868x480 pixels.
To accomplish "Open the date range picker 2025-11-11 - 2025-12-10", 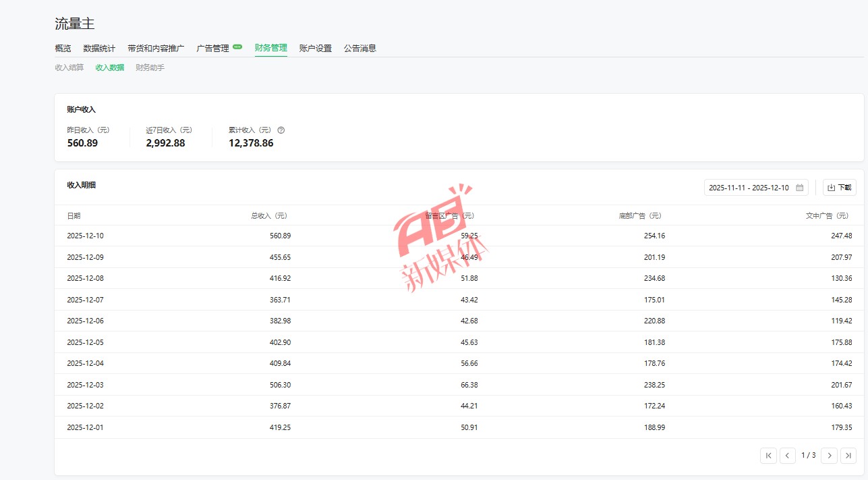I will (x=749, y=188).
